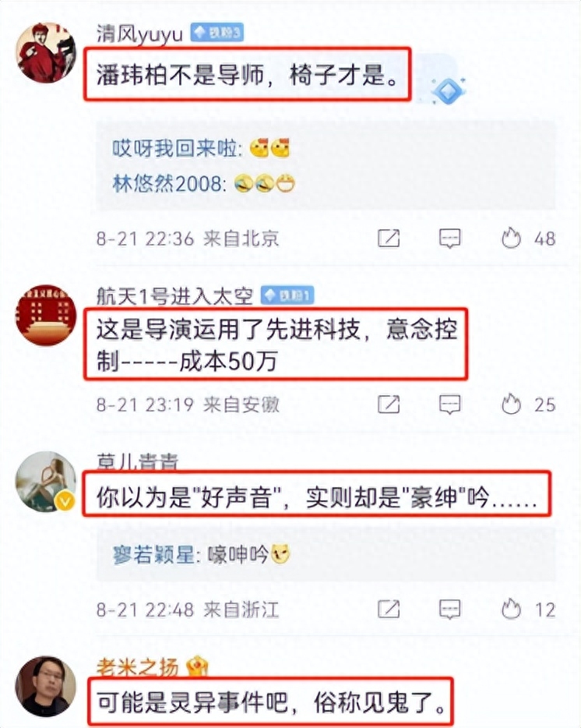Screen dimensions: 581x728
Task: Open 清风yuyu's profile avatar
Action: tap(45, 52)
